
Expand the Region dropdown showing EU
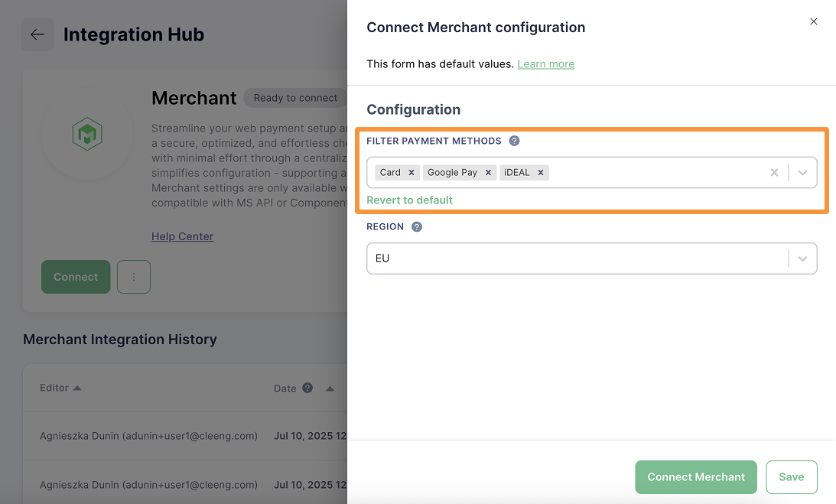[802, 259]
